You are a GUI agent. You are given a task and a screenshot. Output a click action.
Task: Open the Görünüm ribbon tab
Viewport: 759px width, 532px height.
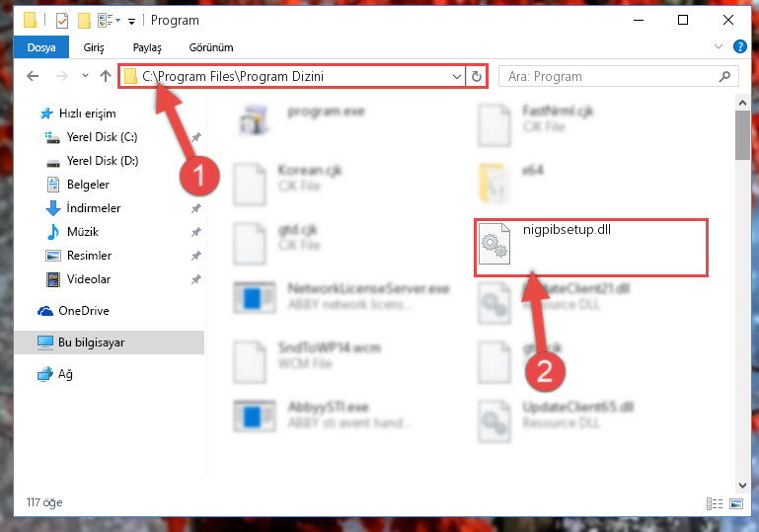click(x=211, y=47)
